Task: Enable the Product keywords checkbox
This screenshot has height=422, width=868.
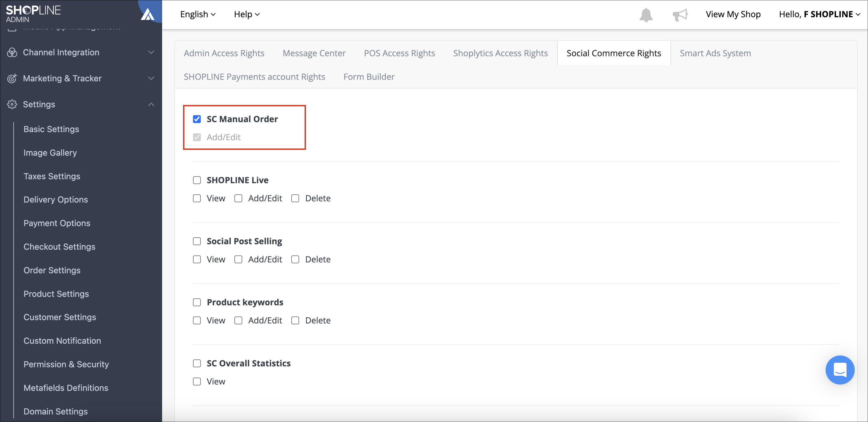Action: point(197,302)
